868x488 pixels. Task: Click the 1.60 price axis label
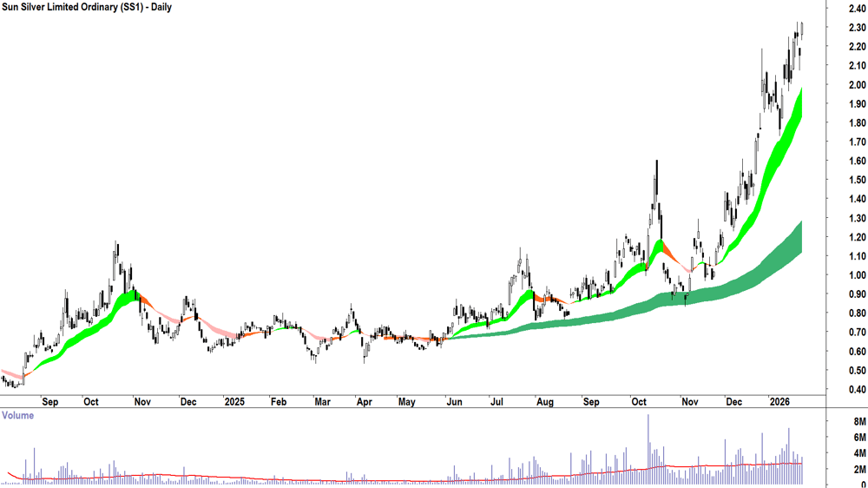click(857, 162)
